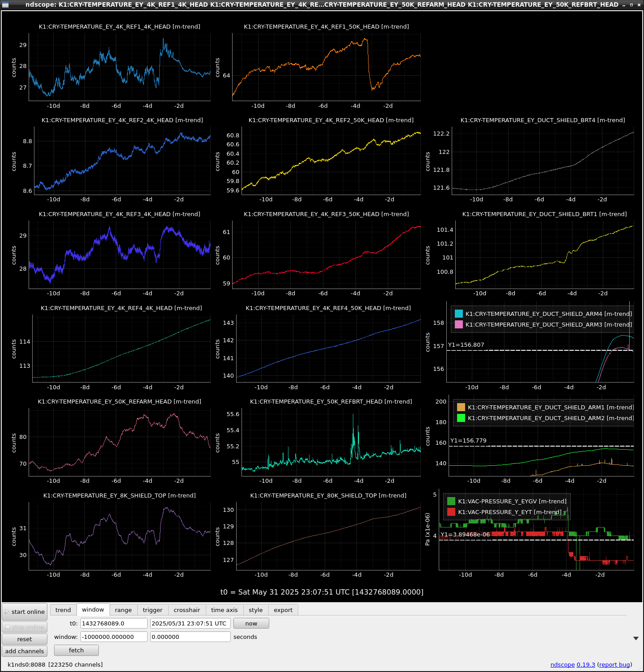644x672 pixels.
Task: Click the window end seconds field
Action: pyautogui.click(x=191, y=637)
